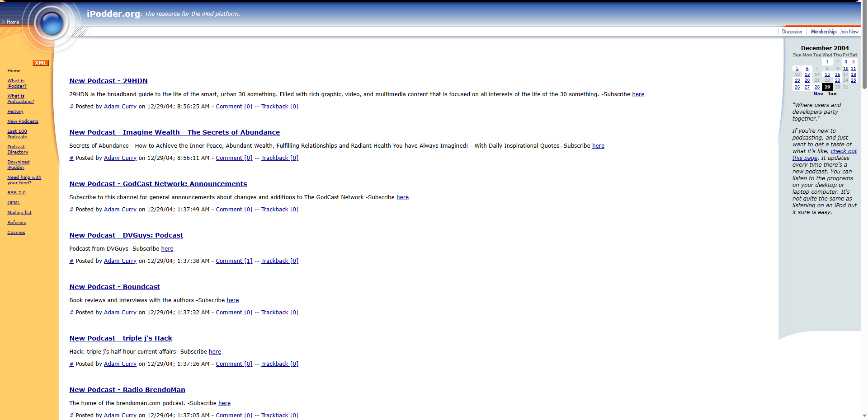Select December 29 in the calendar

(827, 87)
